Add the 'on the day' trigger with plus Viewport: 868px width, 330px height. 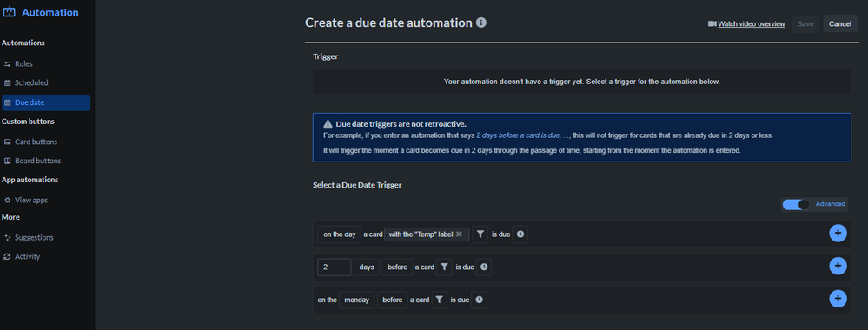click(838, 234)
